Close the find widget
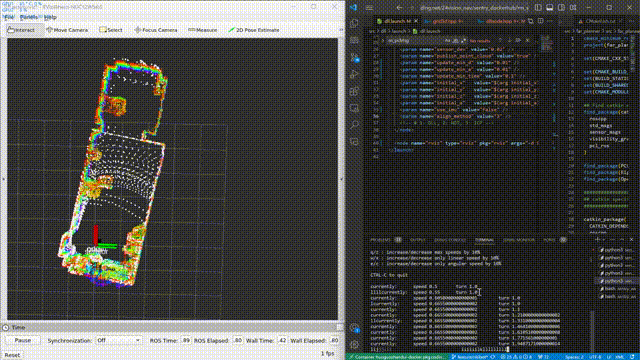Screen dimensions: 640x360 (527, 40)
